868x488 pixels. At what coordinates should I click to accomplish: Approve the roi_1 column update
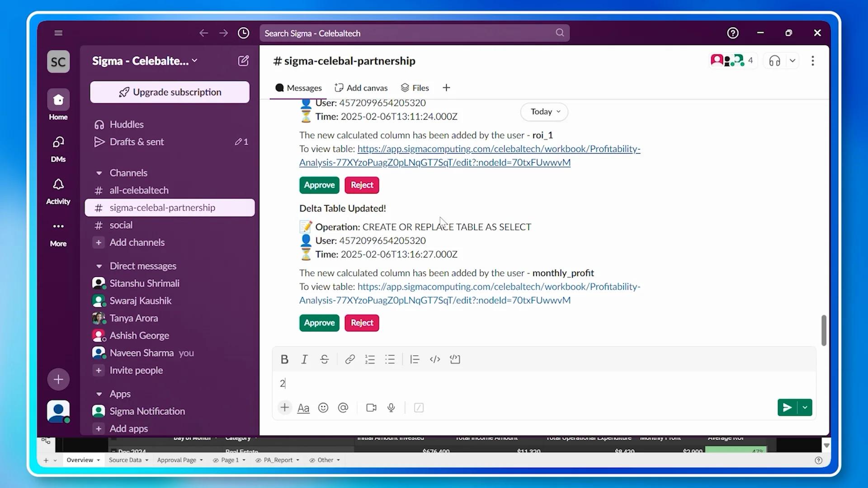pyautogui.click(x=319, y=185)
